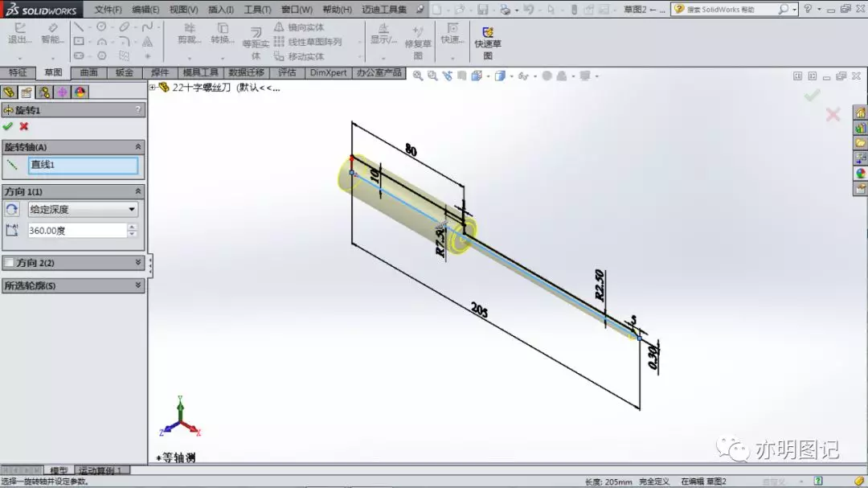868x488 pixels.
Task: Open the PropertyManager tab icon
Action: tap(27, 92)
